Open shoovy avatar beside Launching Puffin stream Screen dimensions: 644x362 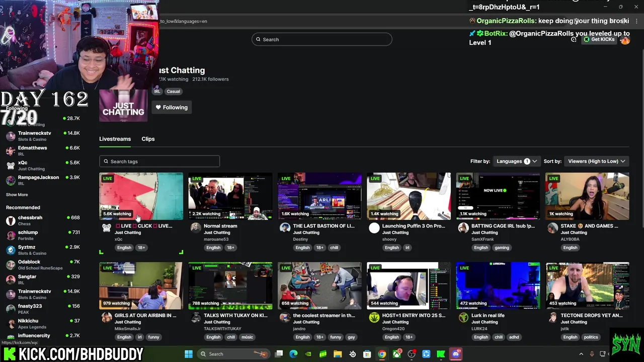pyautogui.click(x=374, y=228)
